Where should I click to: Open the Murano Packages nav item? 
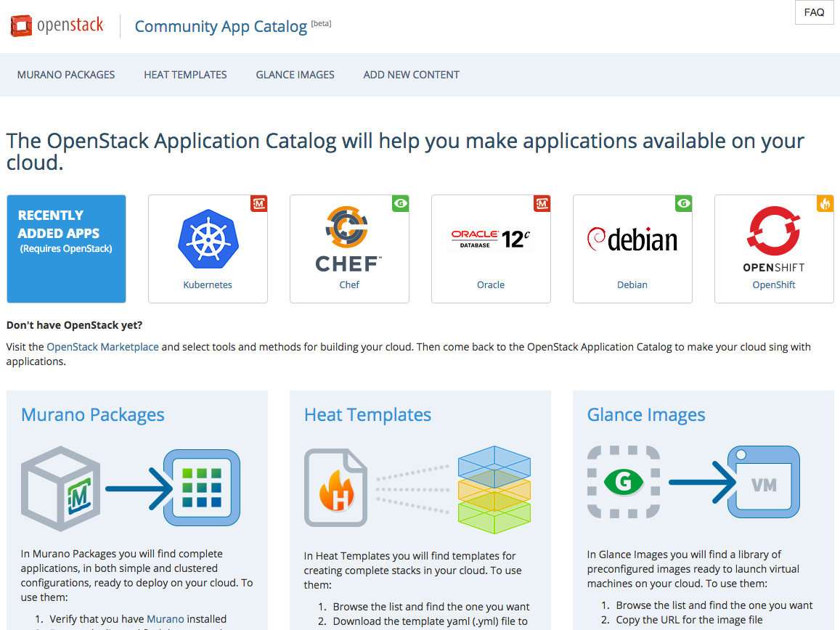pos(66,75)
